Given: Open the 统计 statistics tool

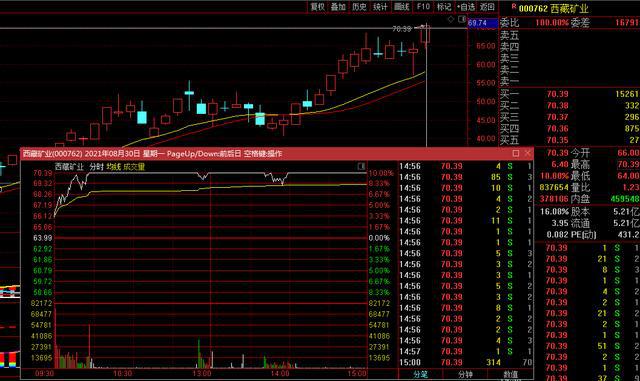Looking at the screenshot, I should click(380, 7).
